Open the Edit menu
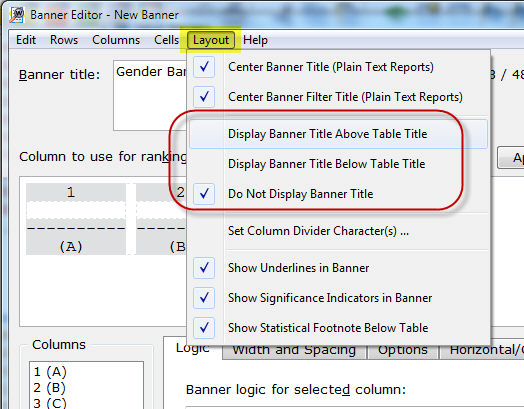 coord(26,40)
